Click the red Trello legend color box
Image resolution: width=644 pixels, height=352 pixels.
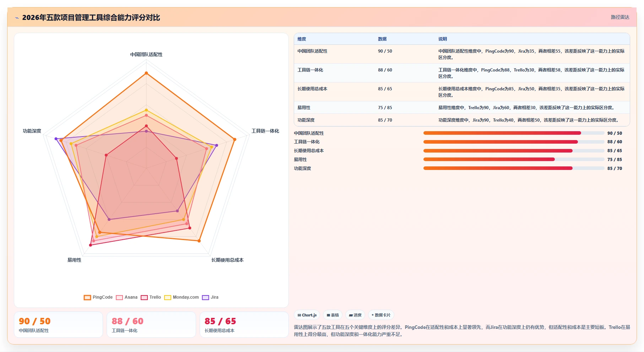click(144, 297)
